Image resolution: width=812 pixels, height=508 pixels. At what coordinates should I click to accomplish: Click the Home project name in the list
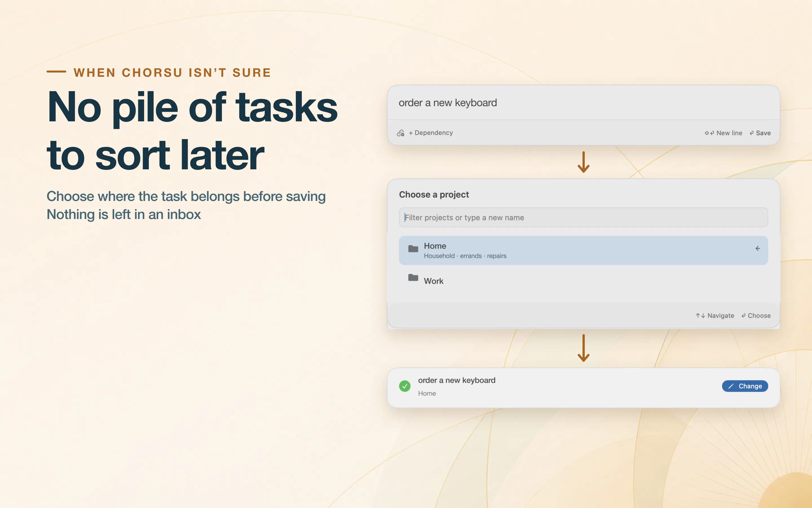click(x=435, y=246)
